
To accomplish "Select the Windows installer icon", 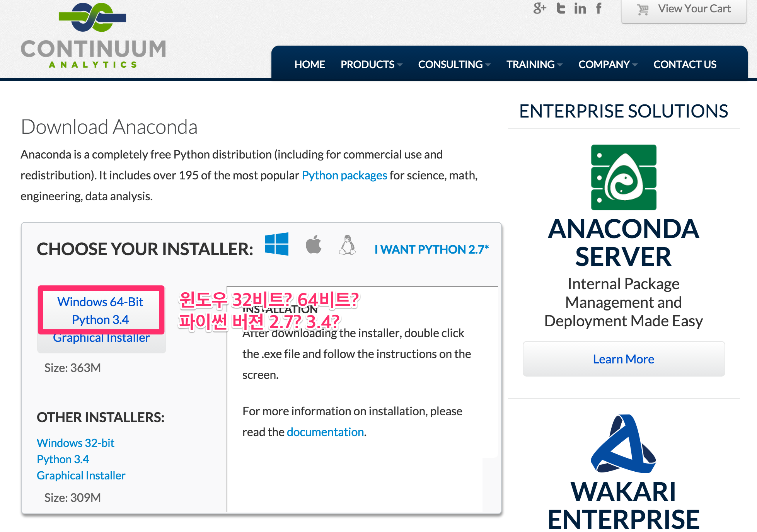I will point(276,244).
